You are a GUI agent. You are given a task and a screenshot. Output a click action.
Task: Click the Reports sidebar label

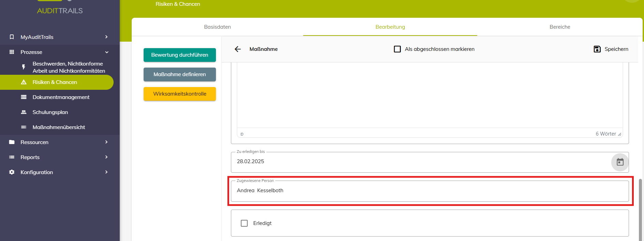point(30,157)
